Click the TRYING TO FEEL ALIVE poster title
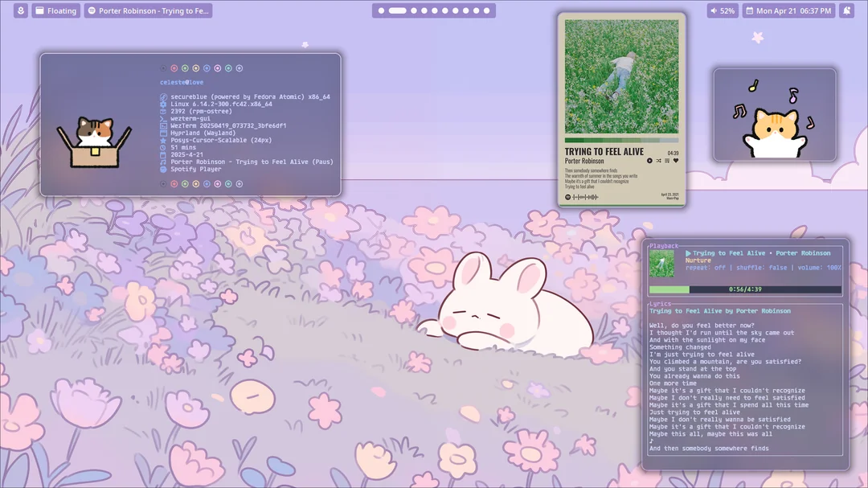The image size is (868, 488). [604, 152]
